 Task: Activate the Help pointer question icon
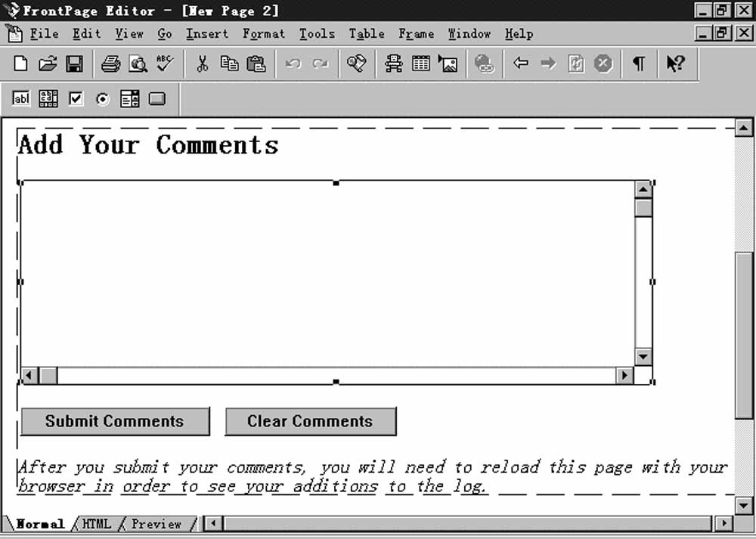coord(675,64)
